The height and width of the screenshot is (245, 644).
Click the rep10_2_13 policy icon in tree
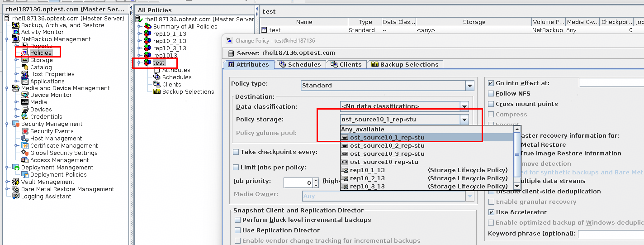point(148,41)
